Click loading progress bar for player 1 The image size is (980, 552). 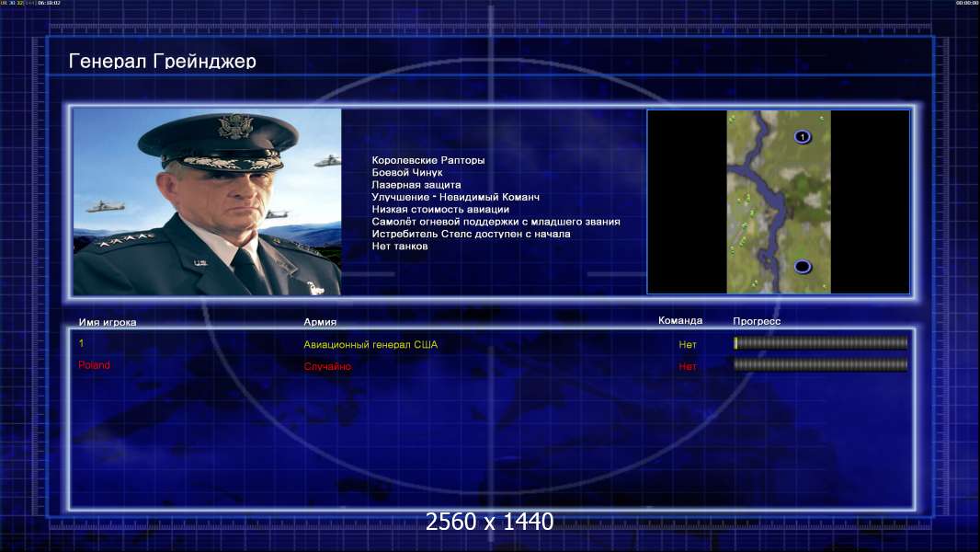pos(821,342)
